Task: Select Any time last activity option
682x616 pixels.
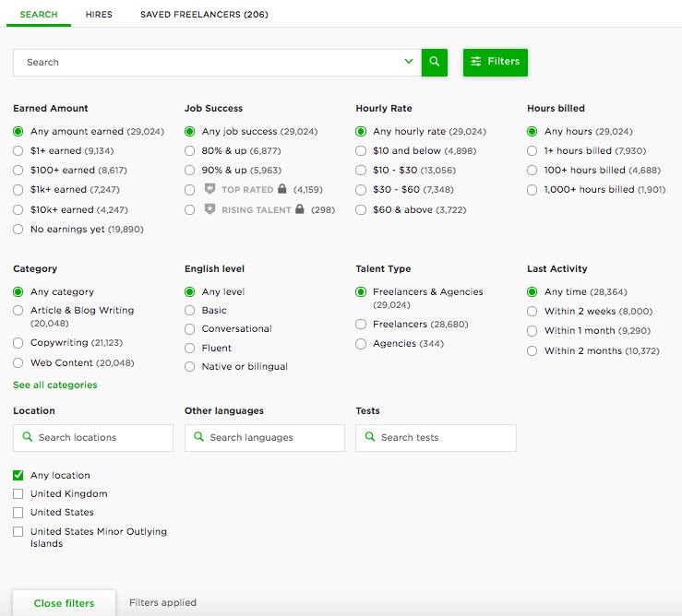Action: point(532,291)
